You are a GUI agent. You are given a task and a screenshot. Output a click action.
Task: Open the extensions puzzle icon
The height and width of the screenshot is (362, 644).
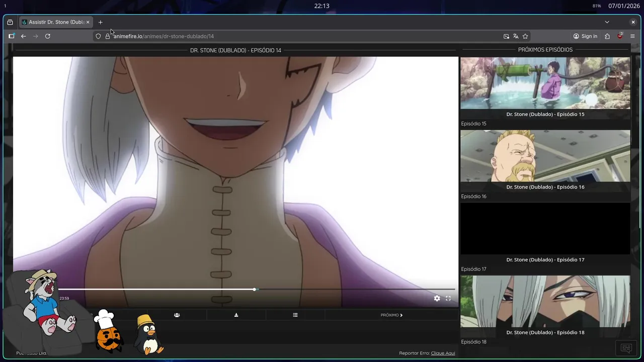[x=607, y=36]
